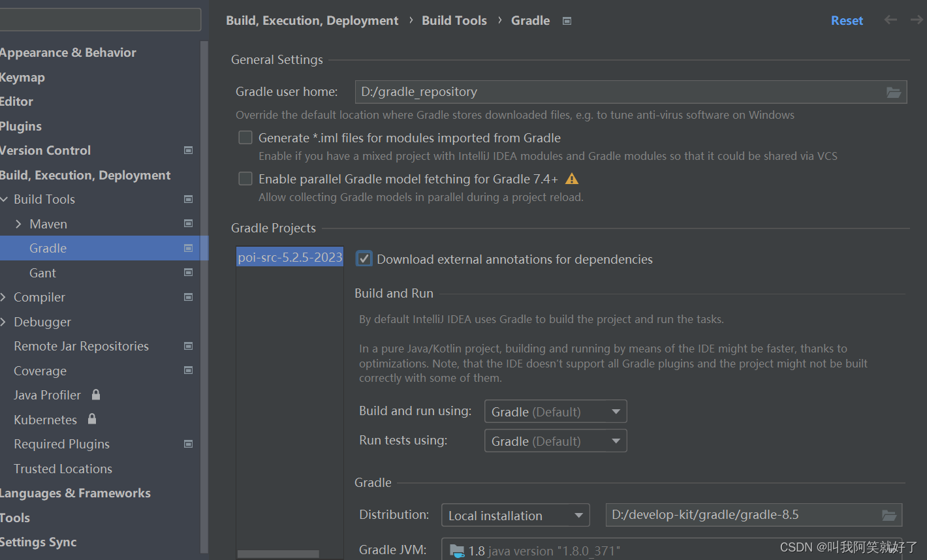Click the folder browse icon for Gradle user home
This screenshot has width=927, height=560.
tap(894, 93)
